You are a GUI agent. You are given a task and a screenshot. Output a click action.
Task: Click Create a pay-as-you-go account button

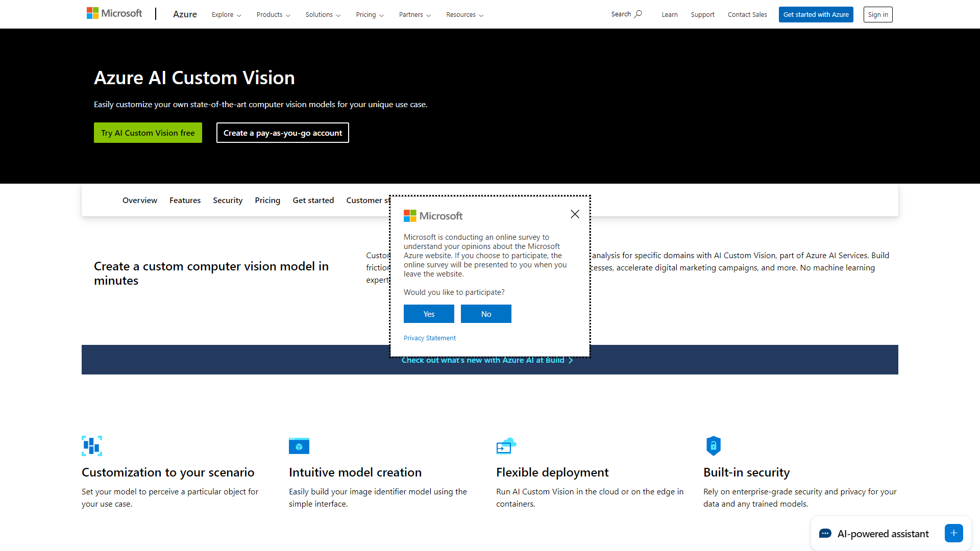point(283,133)
